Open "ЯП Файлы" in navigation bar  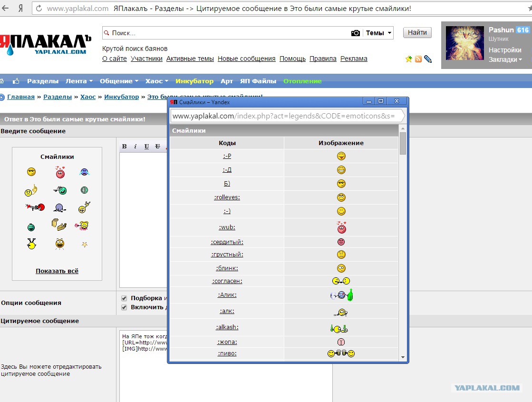pos(258,81)
